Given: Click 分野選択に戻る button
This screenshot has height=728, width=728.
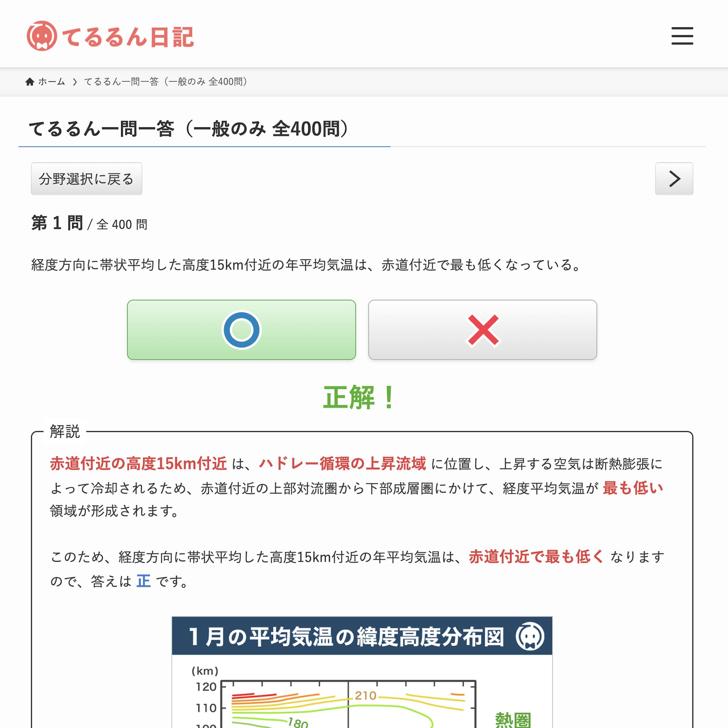Looking at the screenshot, I should click(x=86, y=178).
